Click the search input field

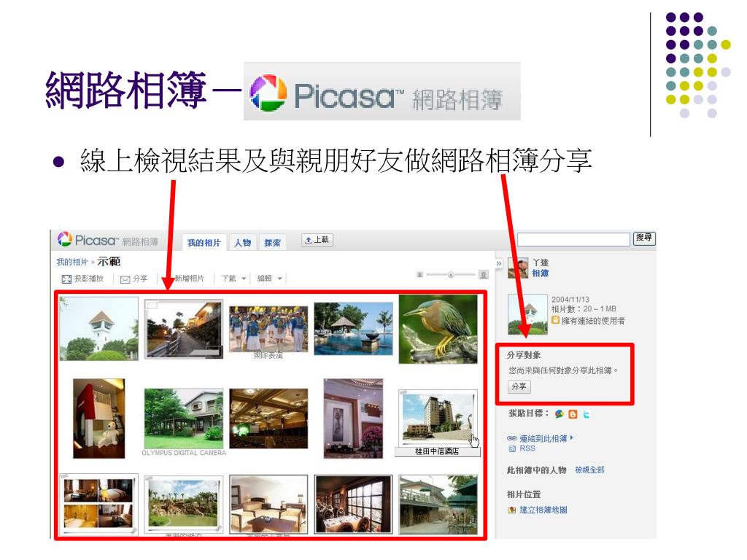573,239
